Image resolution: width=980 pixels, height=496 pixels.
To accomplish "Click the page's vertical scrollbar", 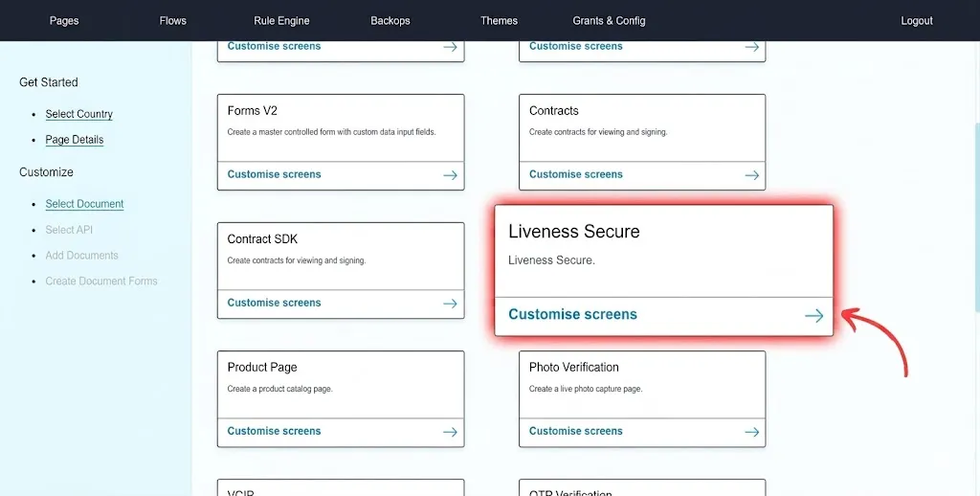I will 977,215.
